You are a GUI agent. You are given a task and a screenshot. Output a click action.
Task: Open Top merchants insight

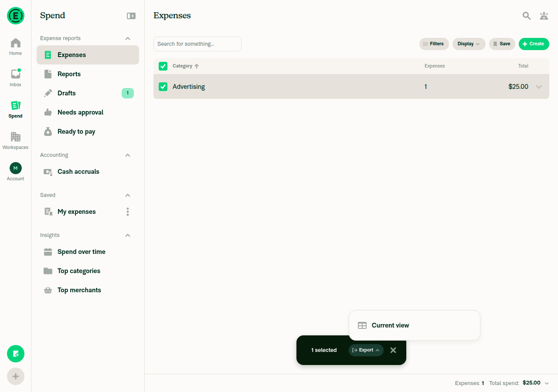(88, 290)
